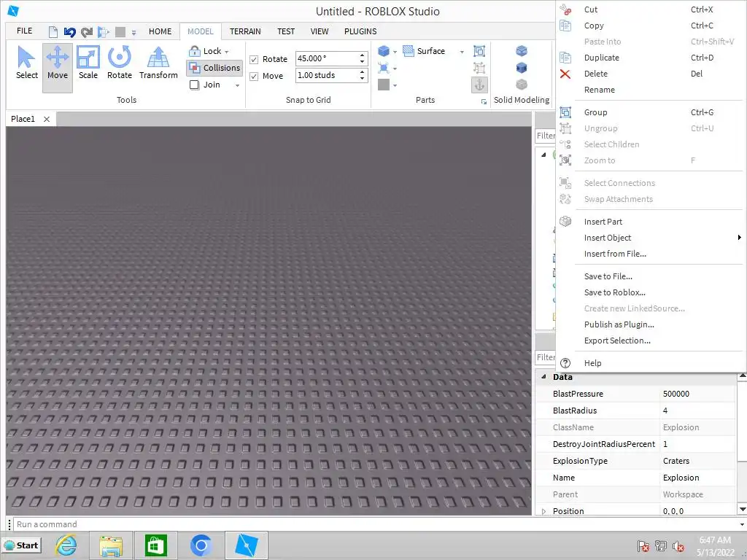The height and width of the screenshot is (560, 747).
Task: Switch to the PLUGINS ribbon tab
Action: click(360, 31)
